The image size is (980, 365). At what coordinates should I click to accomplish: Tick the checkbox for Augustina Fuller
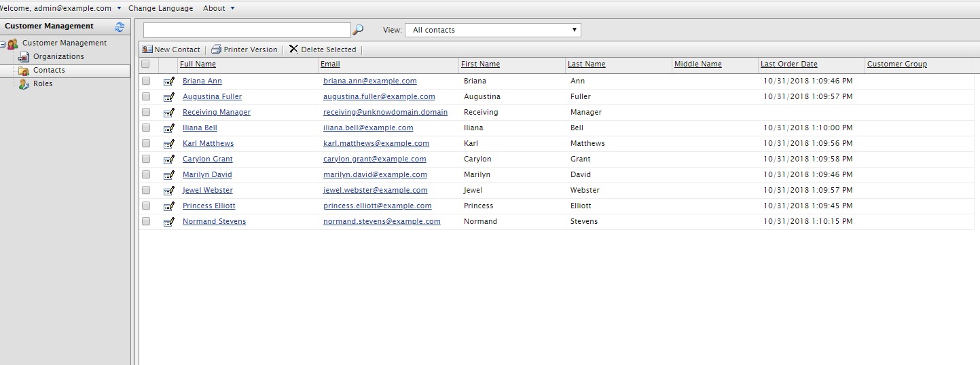(146, 97)
